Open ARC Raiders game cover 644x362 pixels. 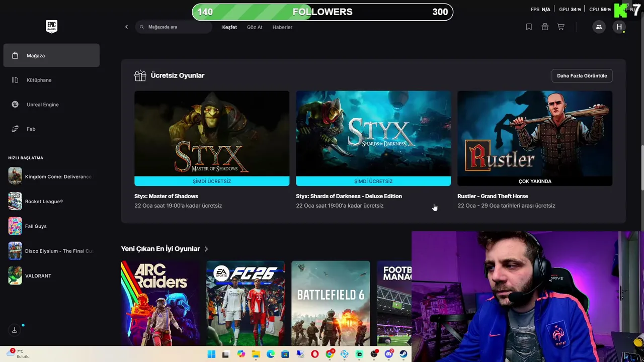pyautogui.click(x=160, y=303)
